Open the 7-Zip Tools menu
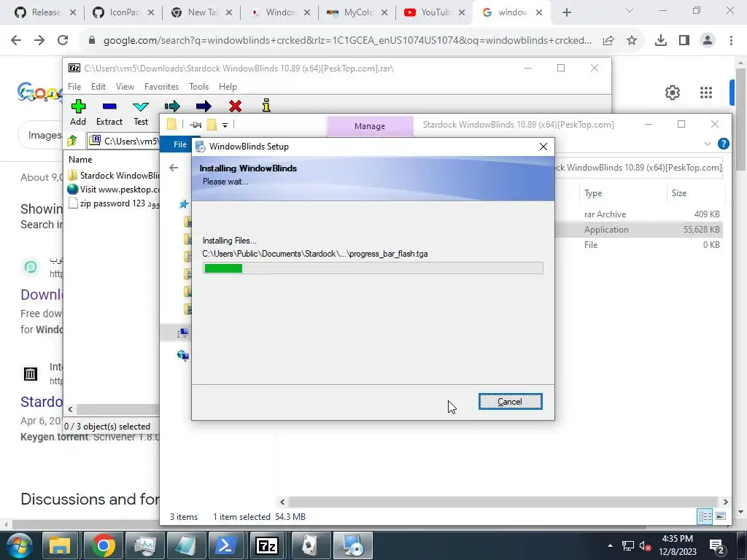Screen dimensions: 747x560 [198, 87]
